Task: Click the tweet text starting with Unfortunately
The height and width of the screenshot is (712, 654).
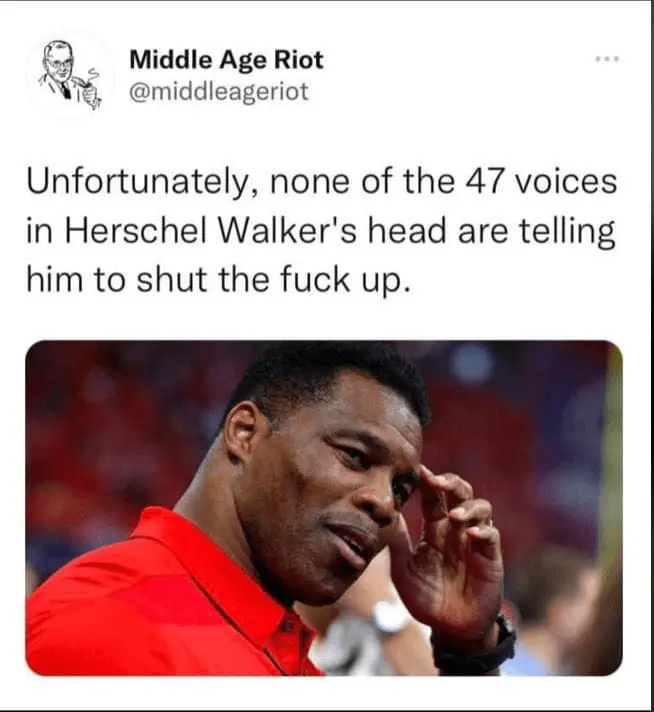Action: click(x=322, y=231)
